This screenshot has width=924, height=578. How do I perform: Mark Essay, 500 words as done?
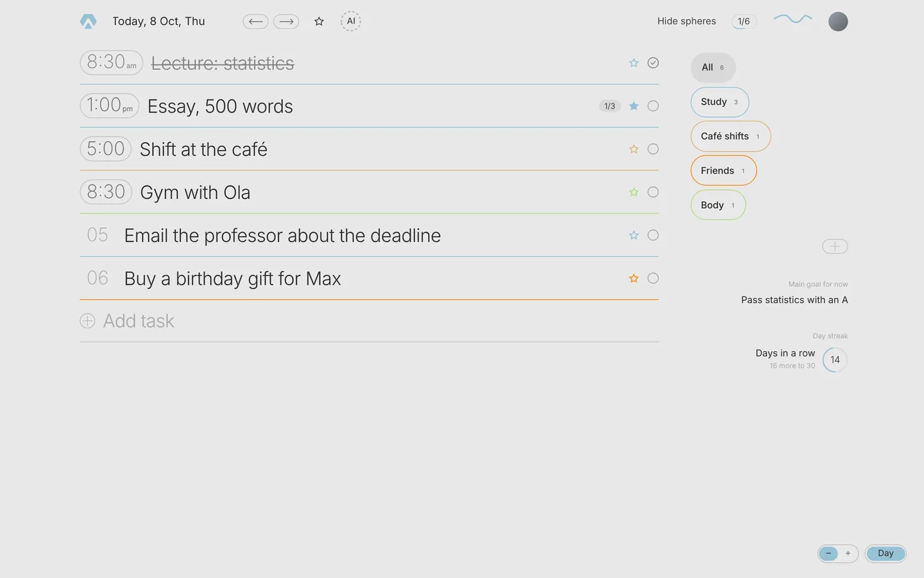pos(653,106)
